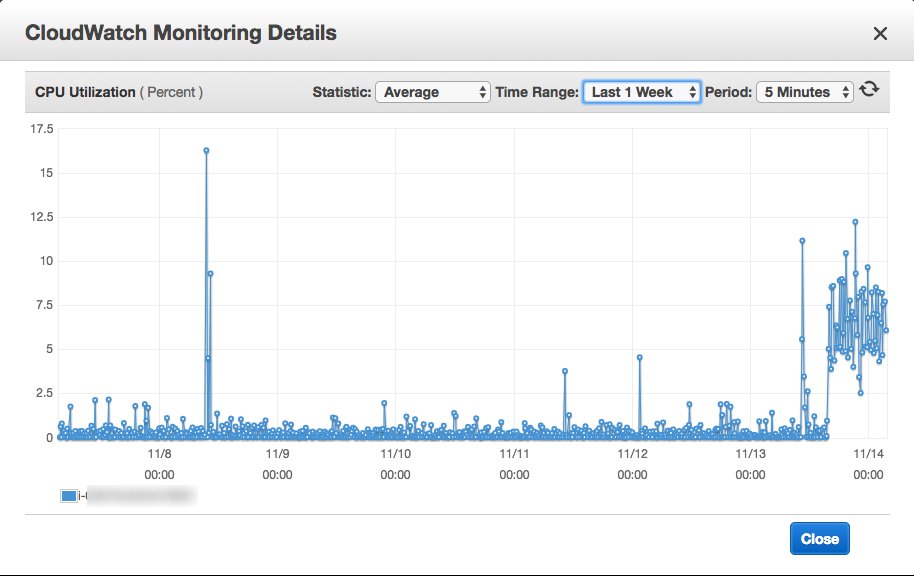Select the 11 percent spike on 11/13
The width and height of the screenshot is (914, 576).
pos(802,241)
